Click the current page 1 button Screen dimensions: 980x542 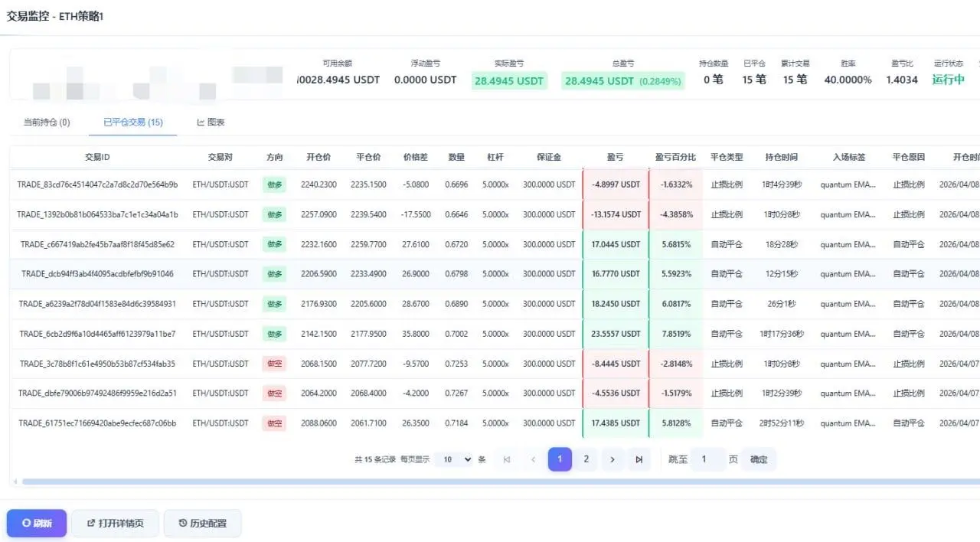560,459
